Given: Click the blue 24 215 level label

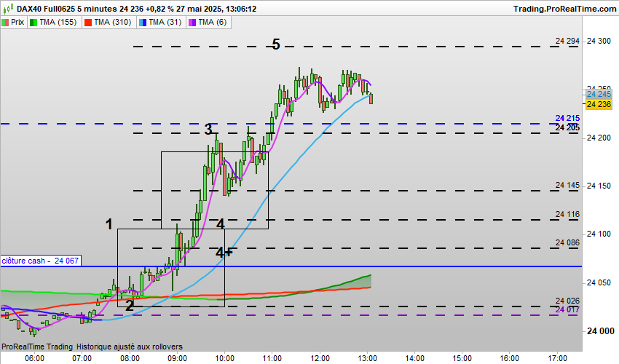Looking at the screenshot, I should click(x=567, y=118).
